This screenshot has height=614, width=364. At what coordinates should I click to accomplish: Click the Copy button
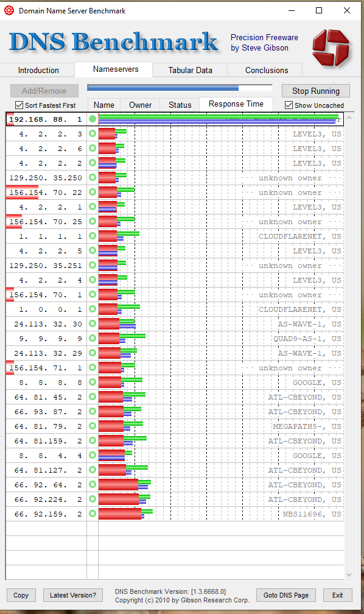pyautogui.click(x=21, y=595)
